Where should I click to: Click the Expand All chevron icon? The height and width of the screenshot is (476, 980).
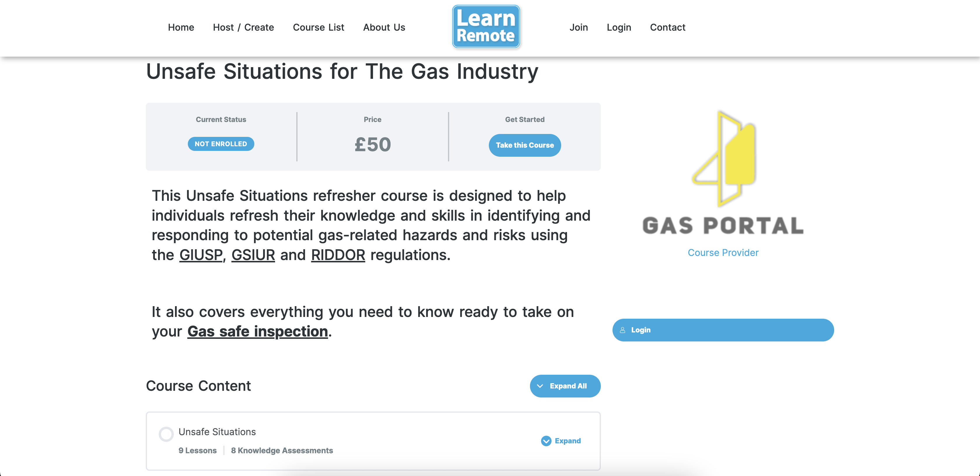(x=540, y=386)
